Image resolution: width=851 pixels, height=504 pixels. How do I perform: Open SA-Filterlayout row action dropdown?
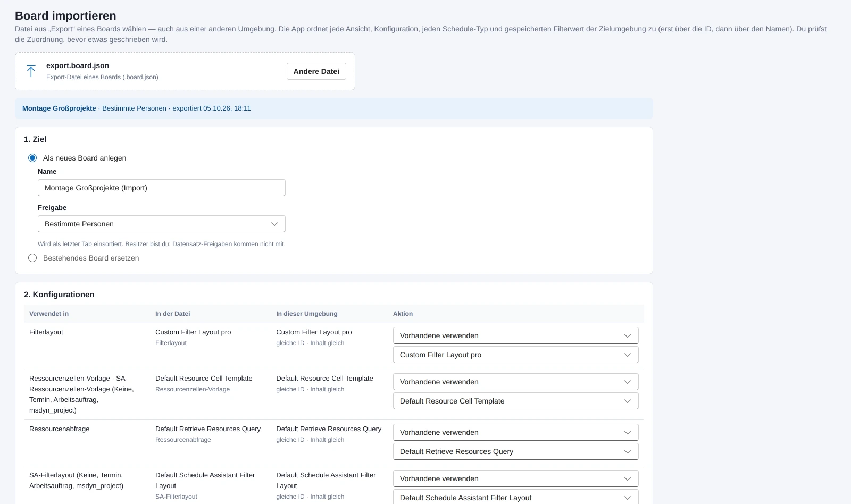tap(515, 478)
